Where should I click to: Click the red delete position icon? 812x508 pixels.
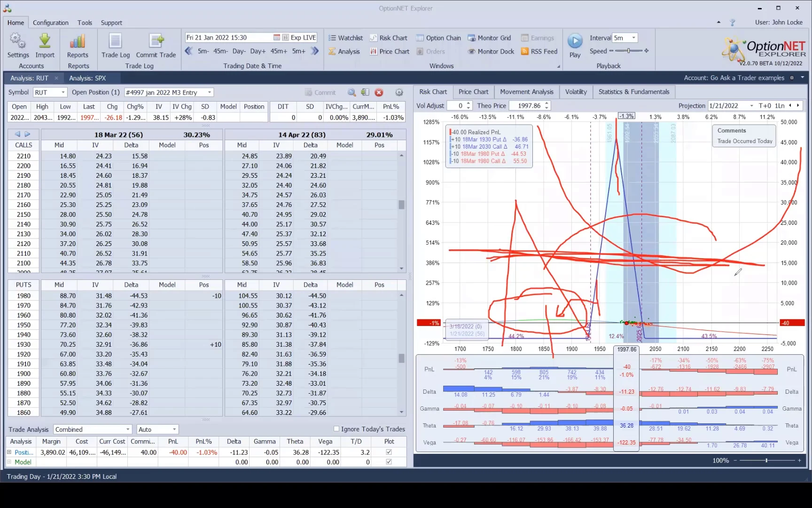coord(379,93)
